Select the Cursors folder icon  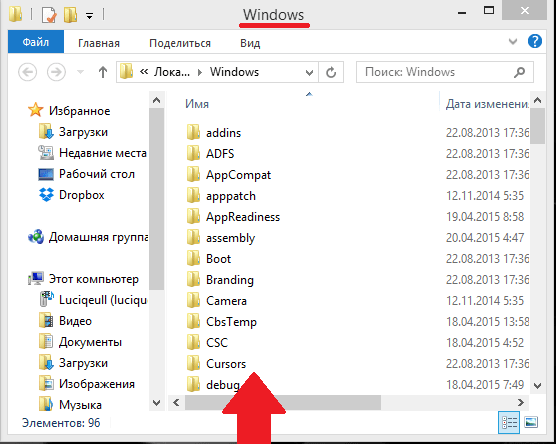click(193, 363)
